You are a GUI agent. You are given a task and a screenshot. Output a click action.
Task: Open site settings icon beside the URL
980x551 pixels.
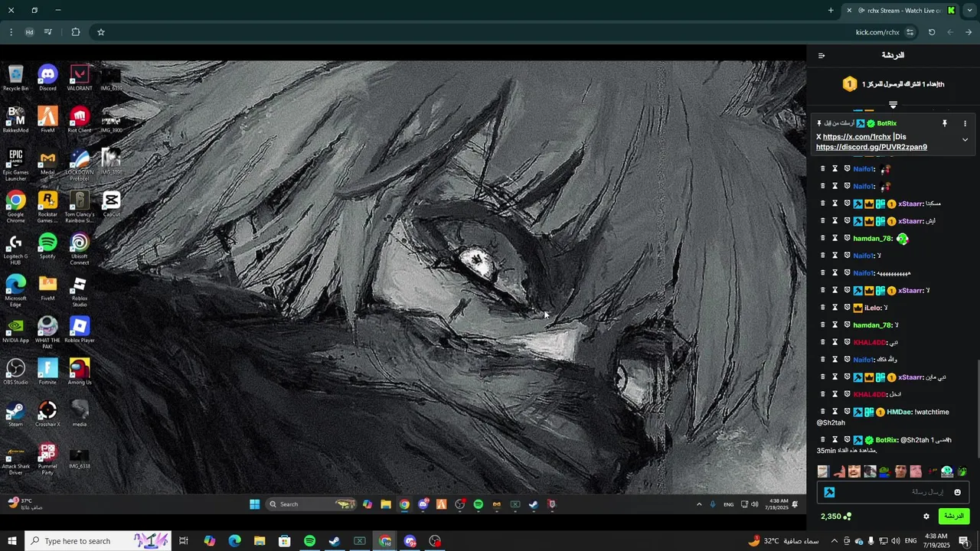pos(910,32)
